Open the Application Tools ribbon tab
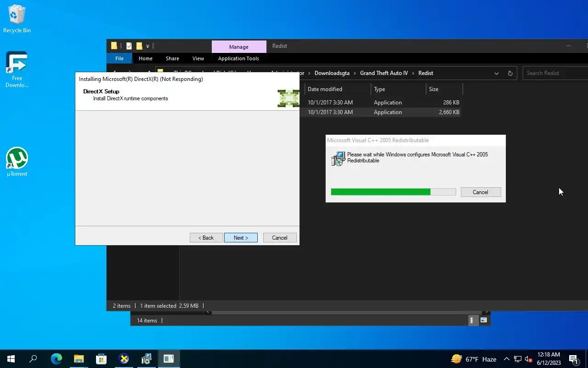 pyautogui.click(x=238, y=58)
